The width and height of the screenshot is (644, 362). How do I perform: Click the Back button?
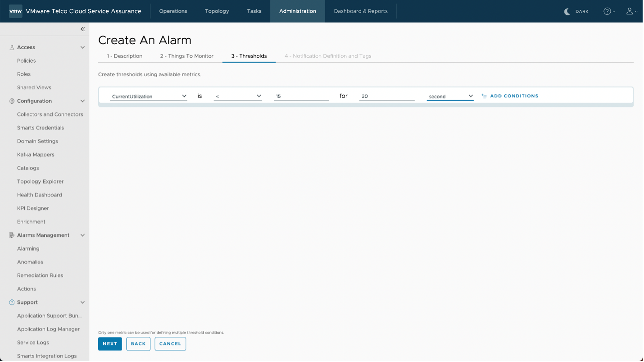[138, 344]
